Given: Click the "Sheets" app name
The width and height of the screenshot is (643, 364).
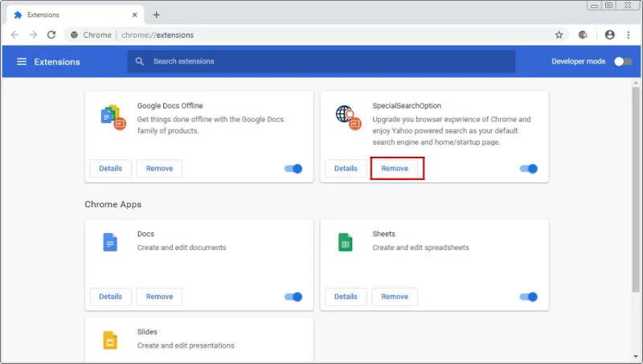Looking at the screenshot, I should point(384,234).
